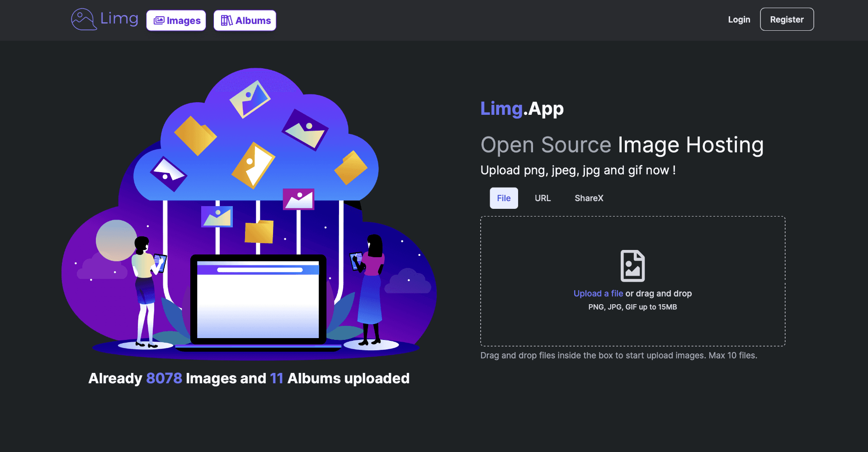Click the "Upload a file" link
Viewport: 868px width, 452px height.
598,293
